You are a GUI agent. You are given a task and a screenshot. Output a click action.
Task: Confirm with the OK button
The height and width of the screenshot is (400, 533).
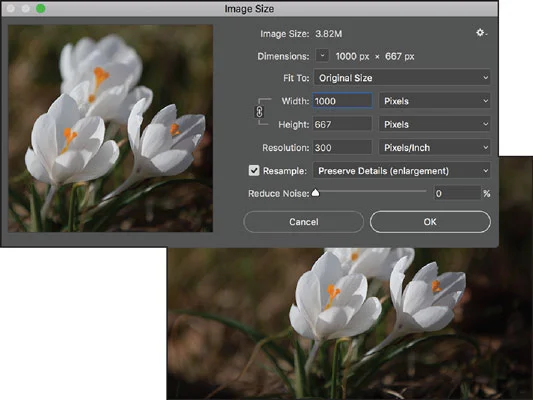click(430, 222)
